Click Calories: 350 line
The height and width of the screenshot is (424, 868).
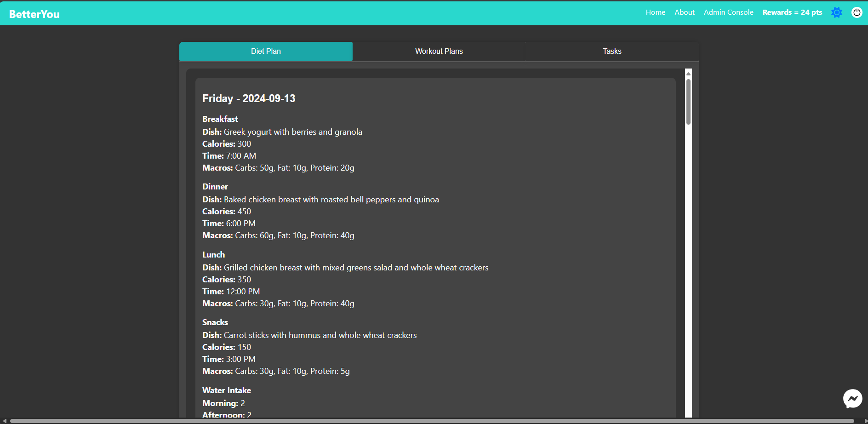pos(227,280)
